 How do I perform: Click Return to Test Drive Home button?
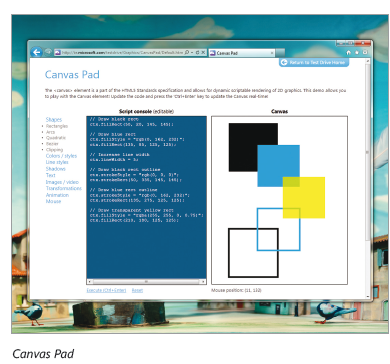click(x=314, y=62)
